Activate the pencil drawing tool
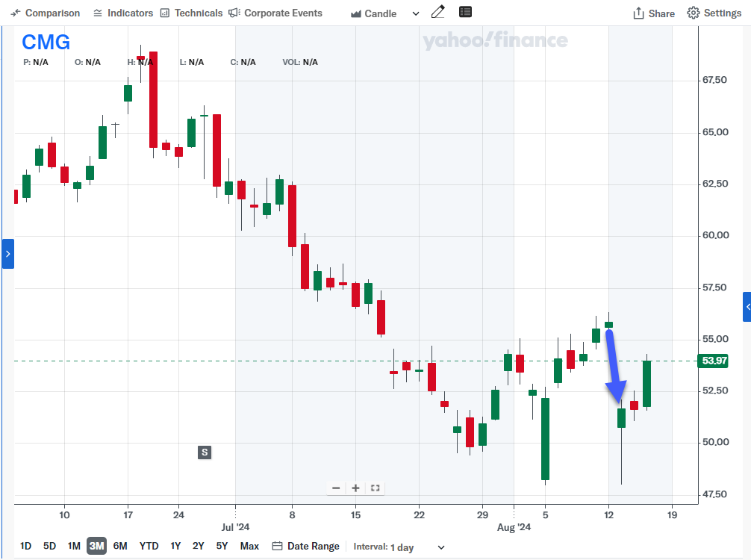Image resolution: width=751 pixels, height=560 pixels. (437, 12)
